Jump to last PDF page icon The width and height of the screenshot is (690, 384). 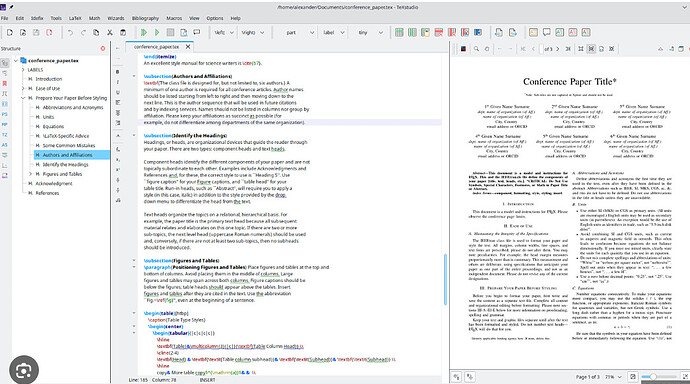coord(568,49)
